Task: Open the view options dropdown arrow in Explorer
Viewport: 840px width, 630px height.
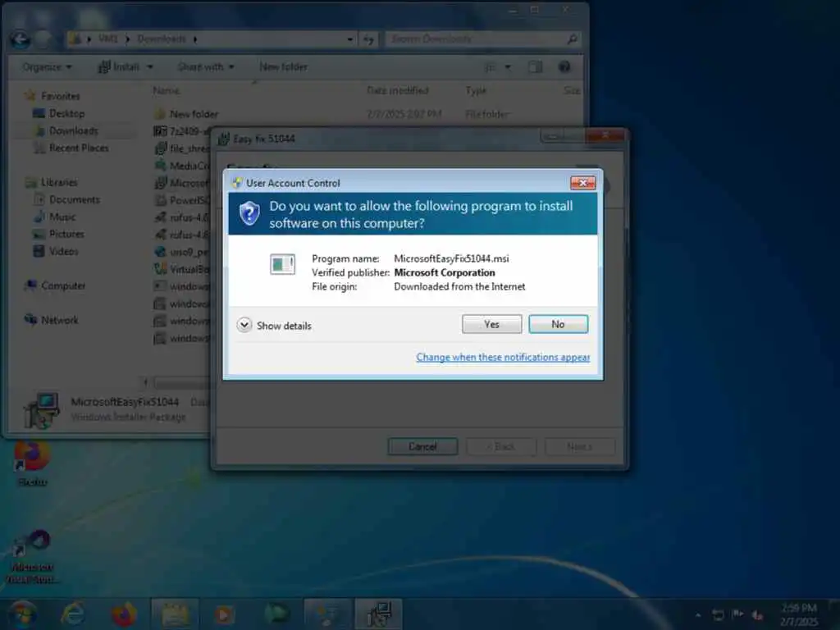Action: coord(508,67)
